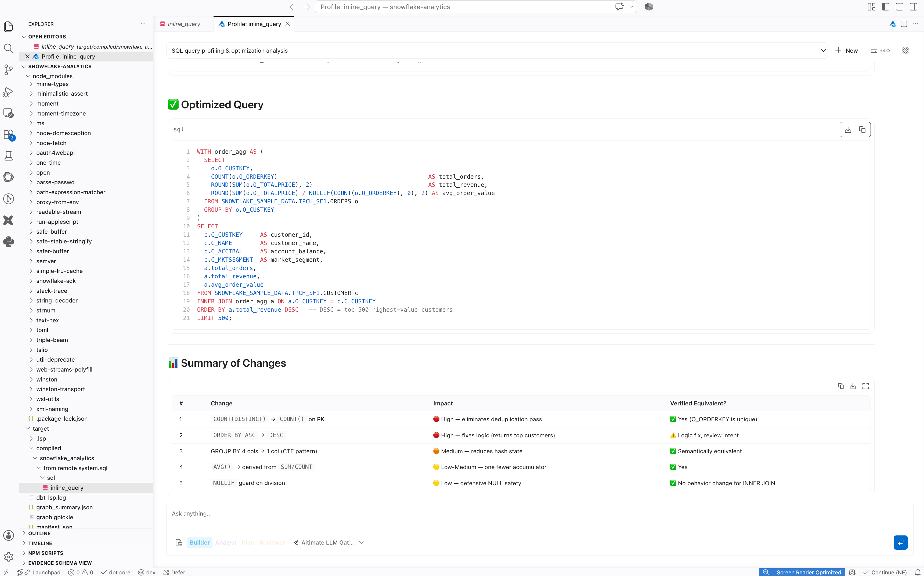Viewport: 924px width, 576px height.
Task: Start a New chat session
Action: point(846,51)
